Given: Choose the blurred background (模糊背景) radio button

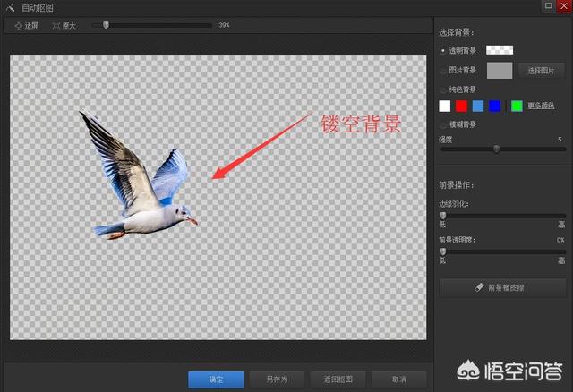Looking at the screenshot, I should (443, 124).
